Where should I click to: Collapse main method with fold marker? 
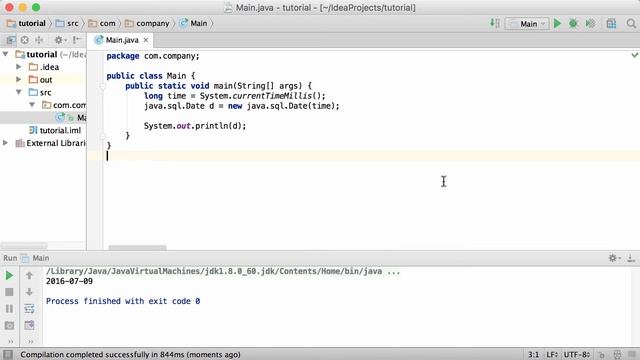(102, 86)
